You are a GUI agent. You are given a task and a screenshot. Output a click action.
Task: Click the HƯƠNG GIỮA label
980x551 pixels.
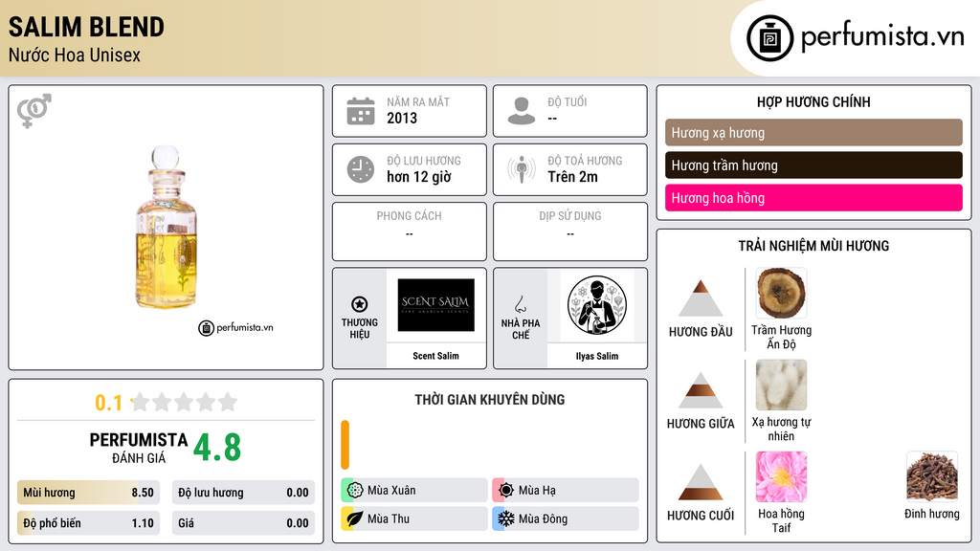click(x=701, y=424)
